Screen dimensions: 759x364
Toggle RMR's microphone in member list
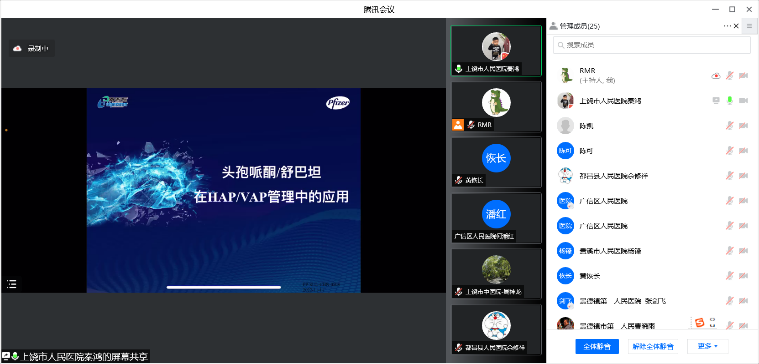[x=729, y=76]
